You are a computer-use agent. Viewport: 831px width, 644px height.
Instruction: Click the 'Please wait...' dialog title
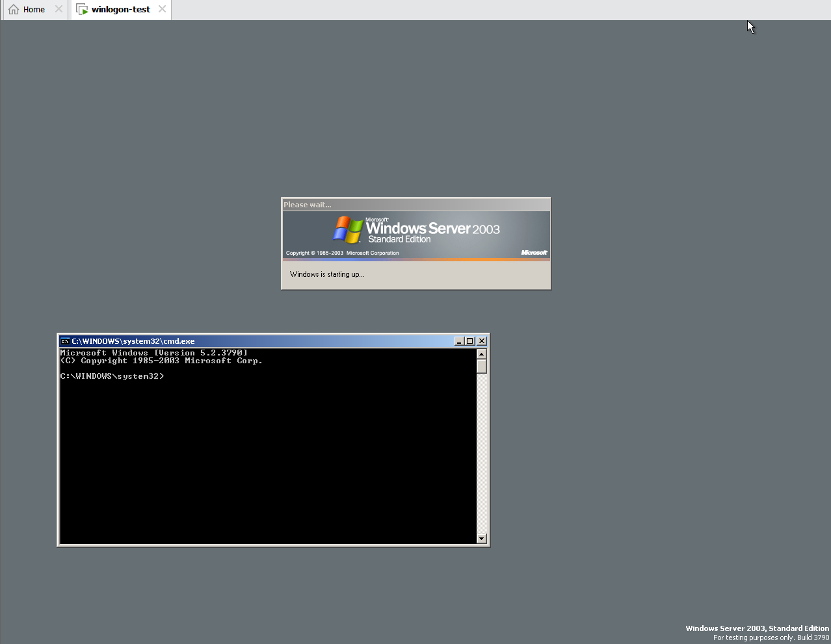(308, 205)
